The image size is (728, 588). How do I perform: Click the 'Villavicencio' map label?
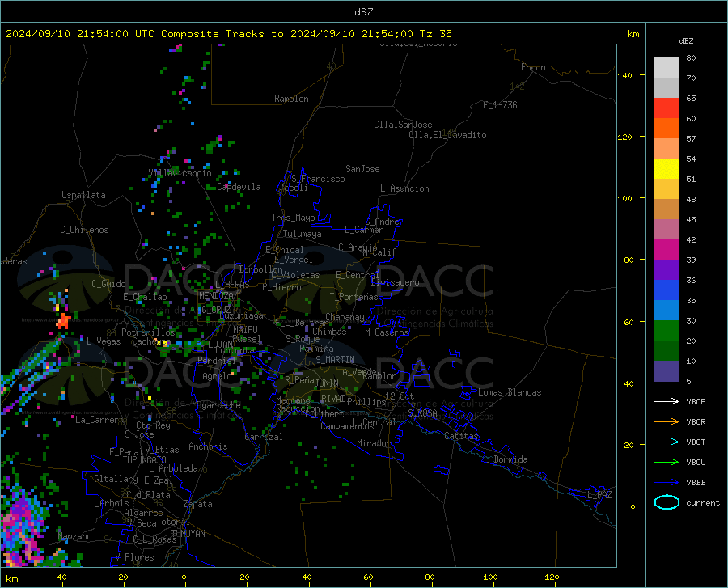180,173
